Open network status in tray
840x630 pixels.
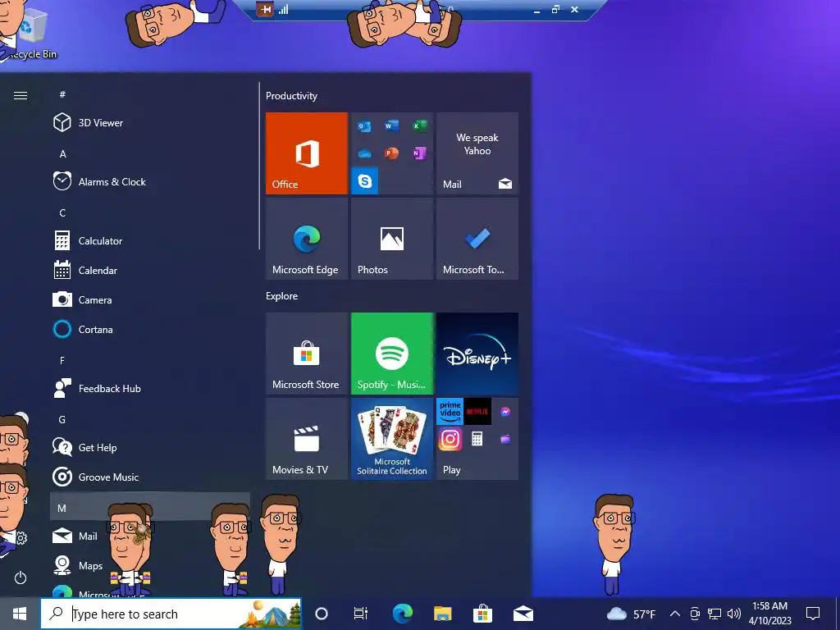pos(714,614)
